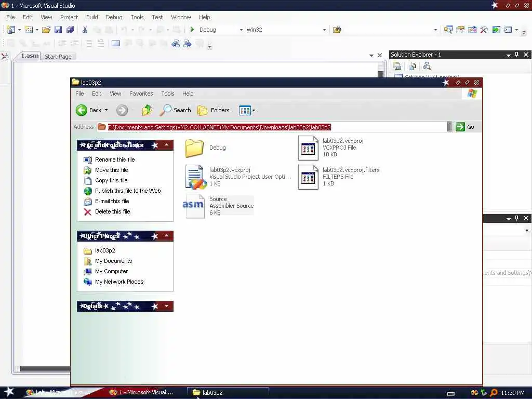Click Show All Files in Solution Explorer

[412, 66]
